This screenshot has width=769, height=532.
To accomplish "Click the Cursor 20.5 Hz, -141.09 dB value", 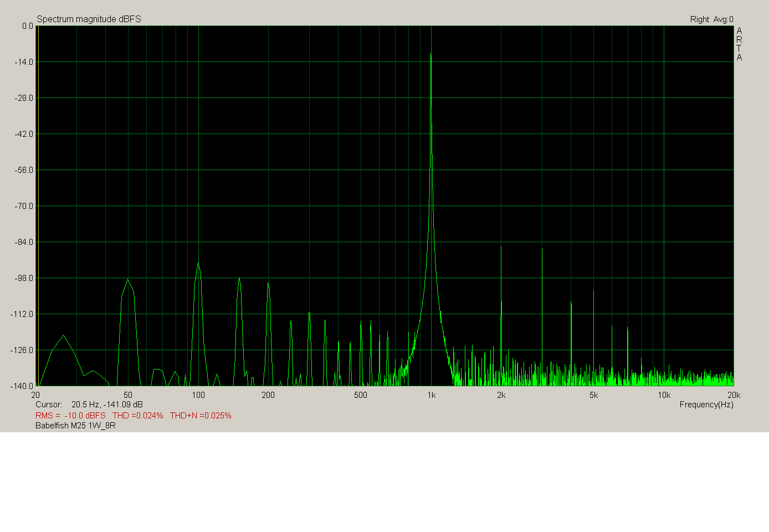I will (107, 405).
